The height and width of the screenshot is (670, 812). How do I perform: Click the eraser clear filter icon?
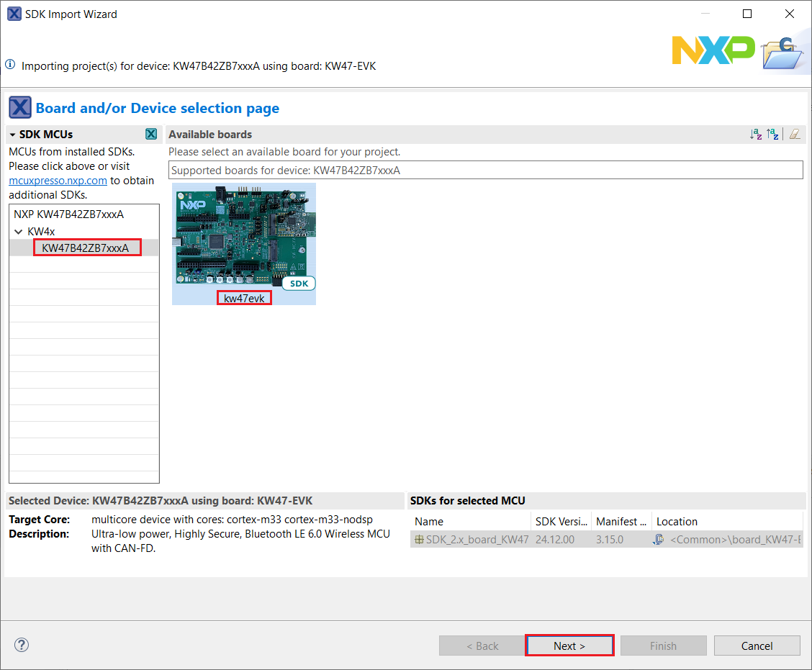pyautogui.click(x=794, y=135)
